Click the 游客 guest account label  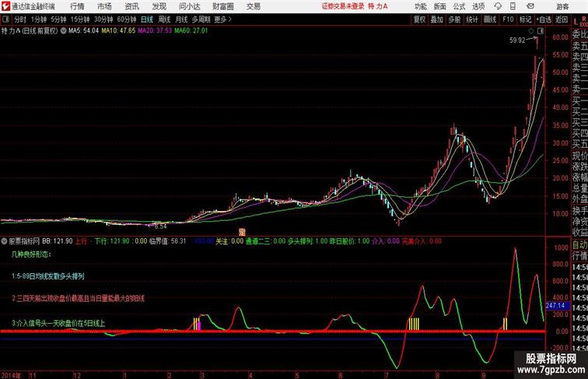click(x=562, y=6)
